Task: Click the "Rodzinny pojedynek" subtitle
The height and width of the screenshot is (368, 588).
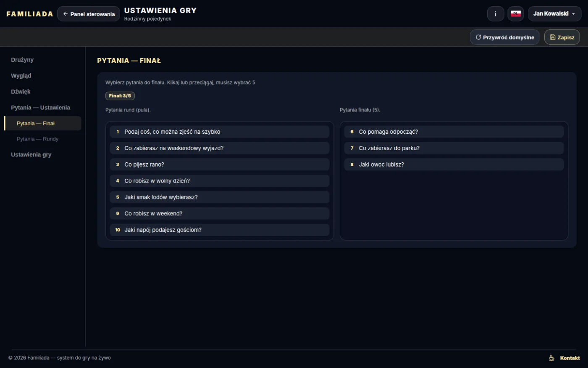Action: [x=148, y=19]
